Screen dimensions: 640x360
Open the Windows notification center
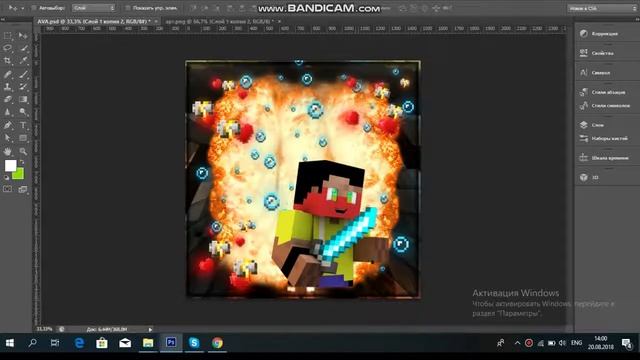(x=627, y=343)
